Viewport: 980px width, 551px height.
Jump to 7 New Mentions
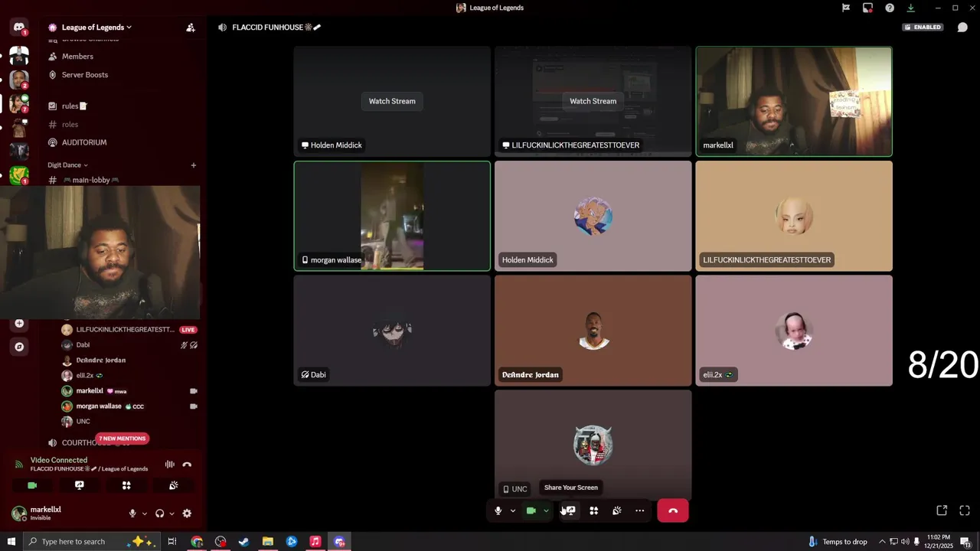click(x=122, y=439)
